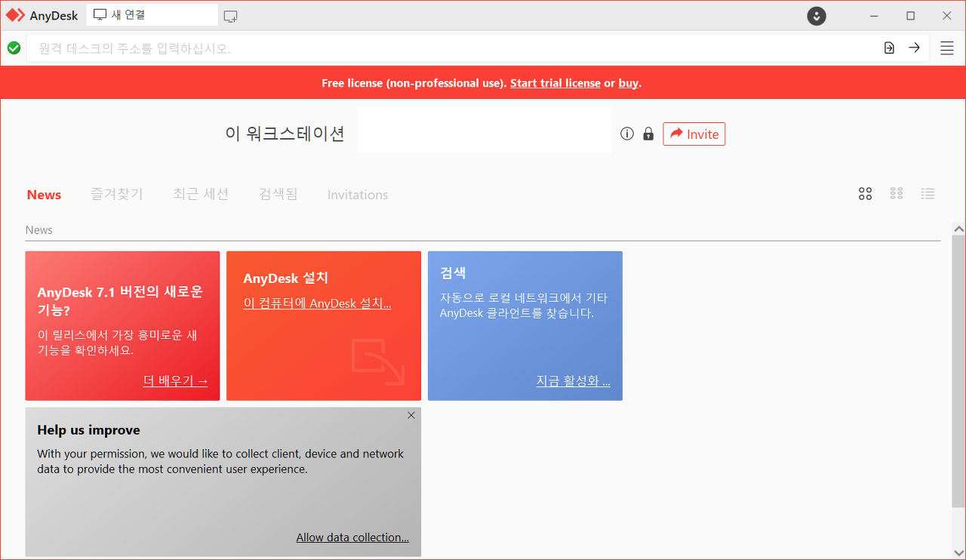This screenshot has height=560, width=966.
Task: Open a new connection tab with plus monitor icon
Action: tap(231, 16)
